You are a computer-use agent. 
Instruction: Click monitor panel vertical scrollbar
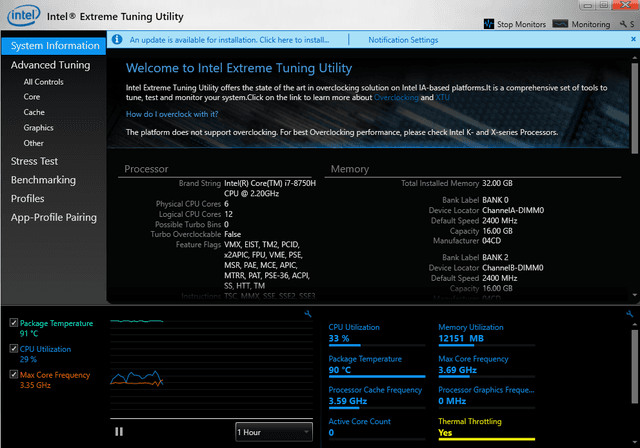[634, 366]
